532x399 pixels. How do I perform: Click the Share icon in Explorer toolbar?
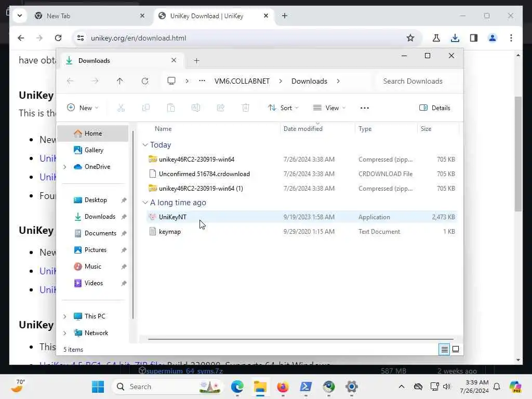[220, 108]
